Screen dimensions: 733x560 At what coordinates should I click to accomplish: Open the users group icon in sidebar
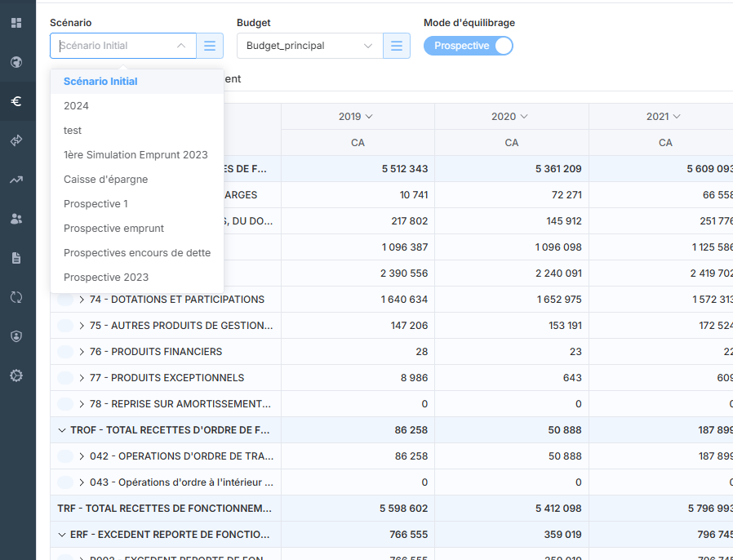click(16, 219)
